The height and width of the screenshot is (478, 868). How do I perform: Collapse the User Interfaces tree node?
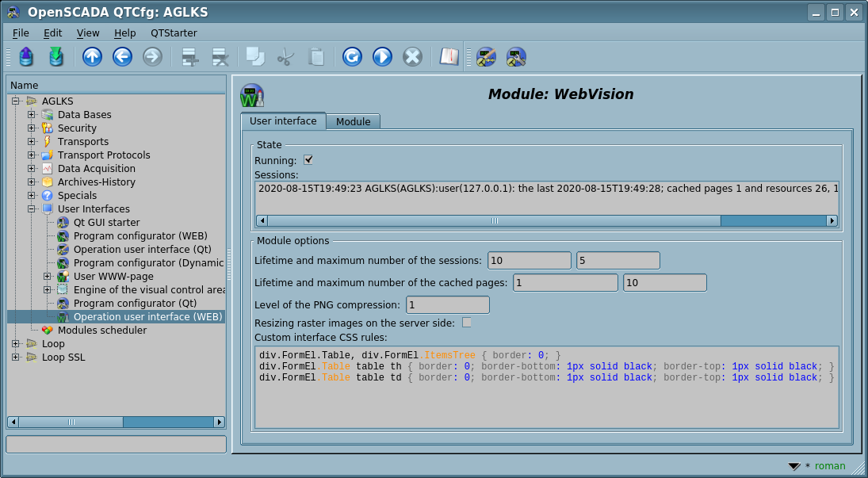point(32,208)
